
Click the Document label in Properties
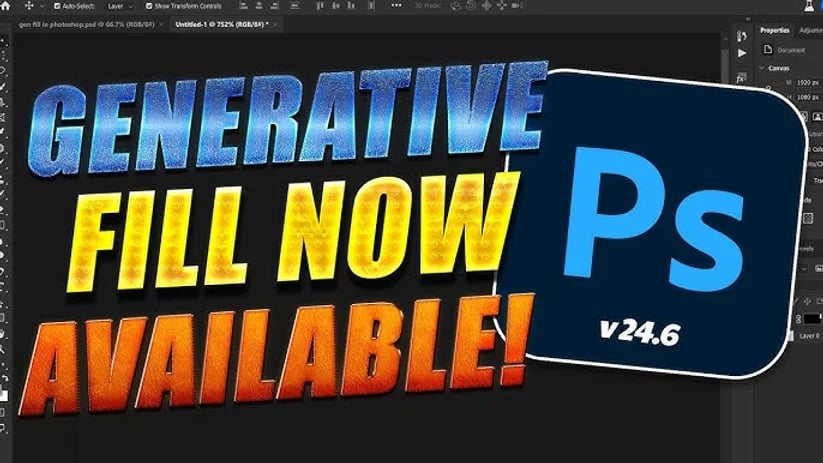click(x=791, y=50)
